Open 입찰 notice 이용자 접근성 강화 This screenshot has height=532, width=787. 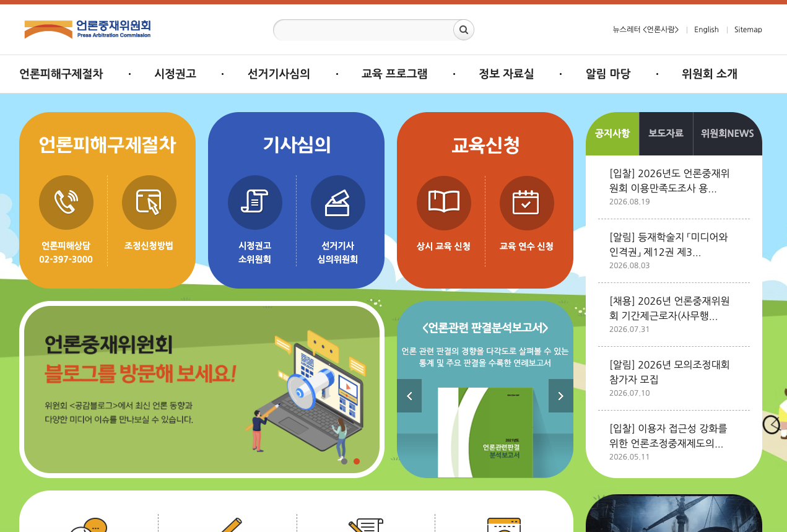point(668,436)
